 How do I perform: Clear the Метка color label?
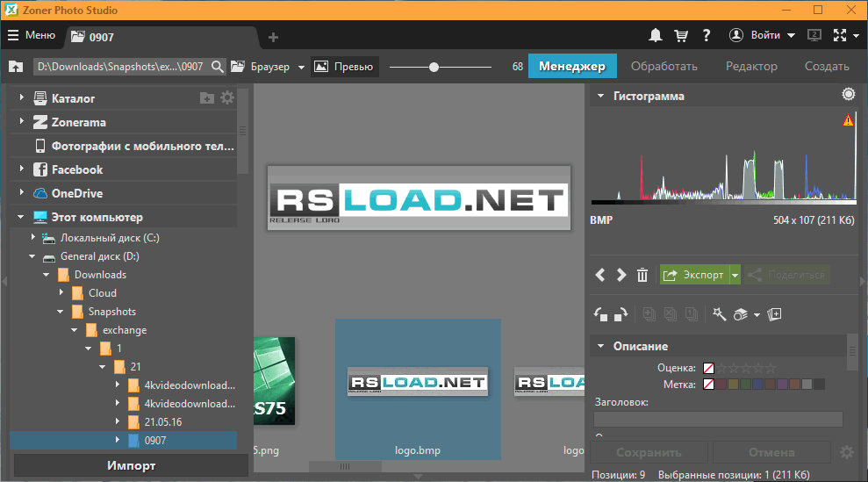pos(708,384)
